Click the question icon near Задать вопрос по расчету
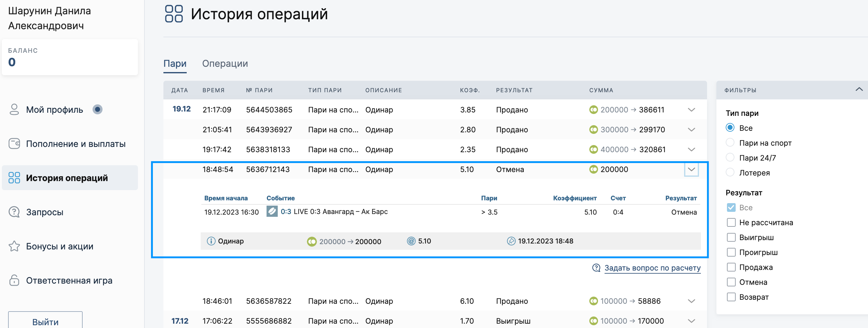 (596, 268)
